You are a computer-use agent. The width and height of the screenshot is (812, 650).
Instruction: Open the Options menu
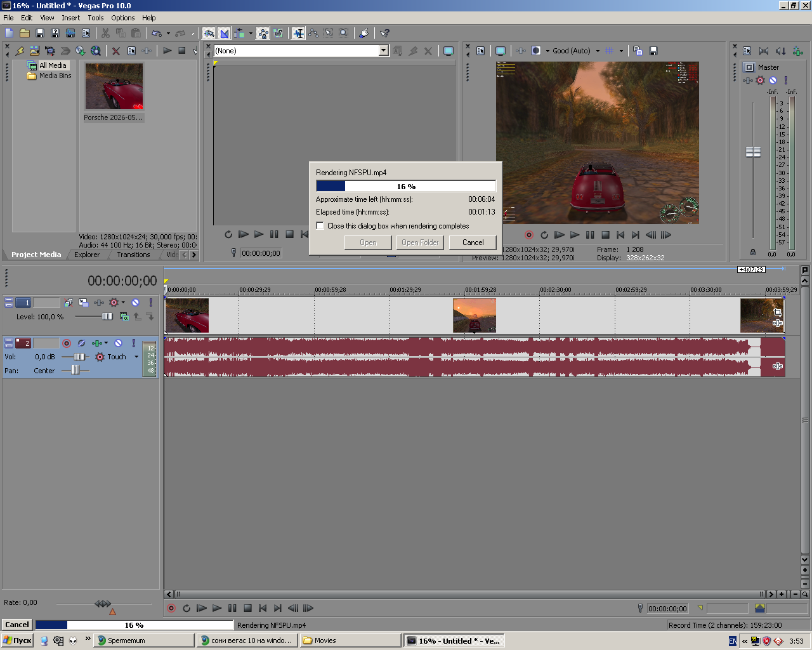tap(123, 18)
